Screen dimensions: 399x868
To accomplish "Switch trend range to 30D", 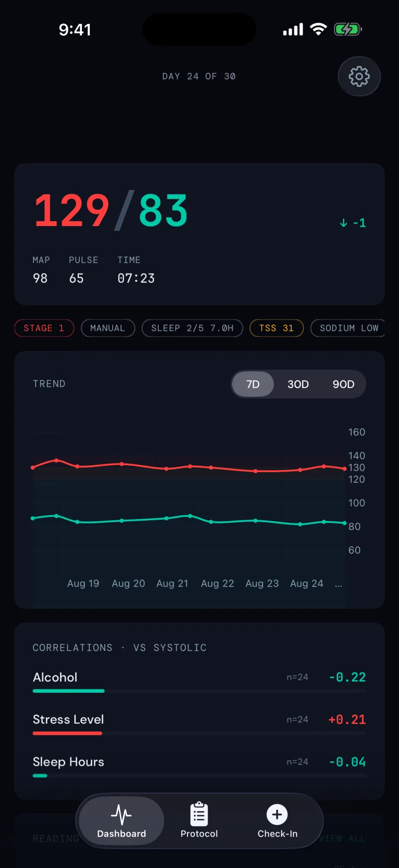I will tap(298, 384).
